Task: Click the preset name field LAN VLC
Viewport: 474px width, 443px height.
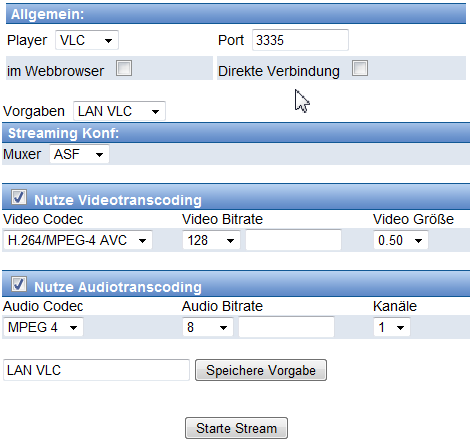Action: point(96,370)
